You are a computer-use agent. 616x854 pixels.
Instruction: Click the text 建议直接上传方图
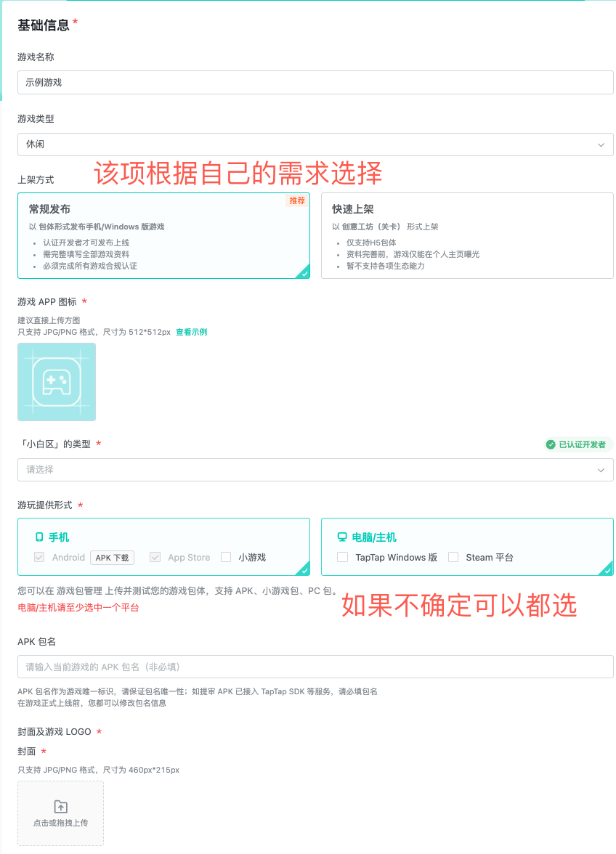point(49,320)
